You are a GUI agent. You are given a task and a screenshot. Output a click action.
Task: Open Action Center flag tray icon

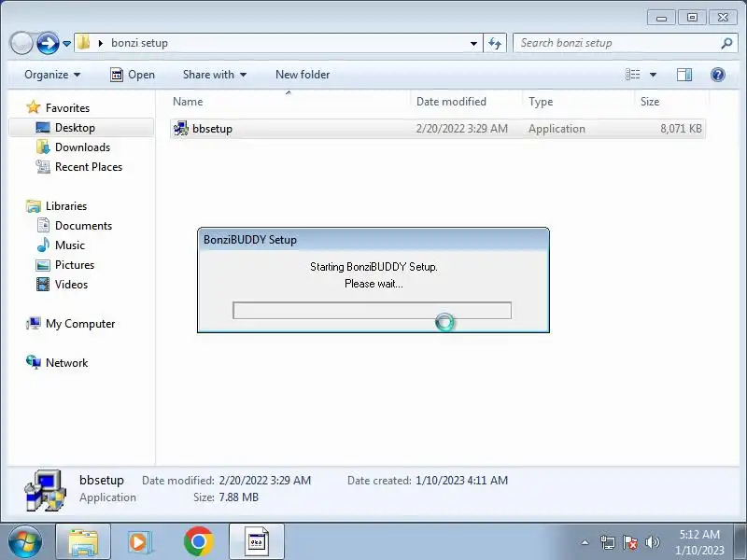(x=630, y=542)
